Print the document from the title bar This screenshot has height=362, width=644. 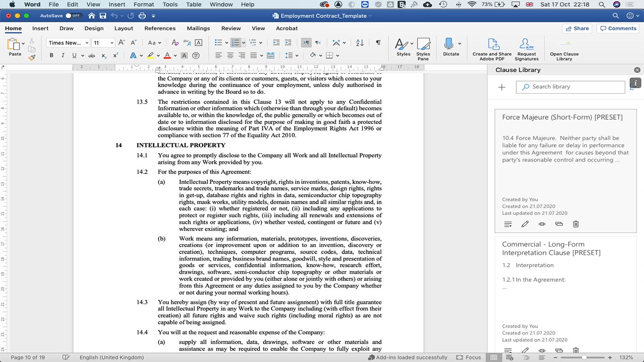(143, 16)
